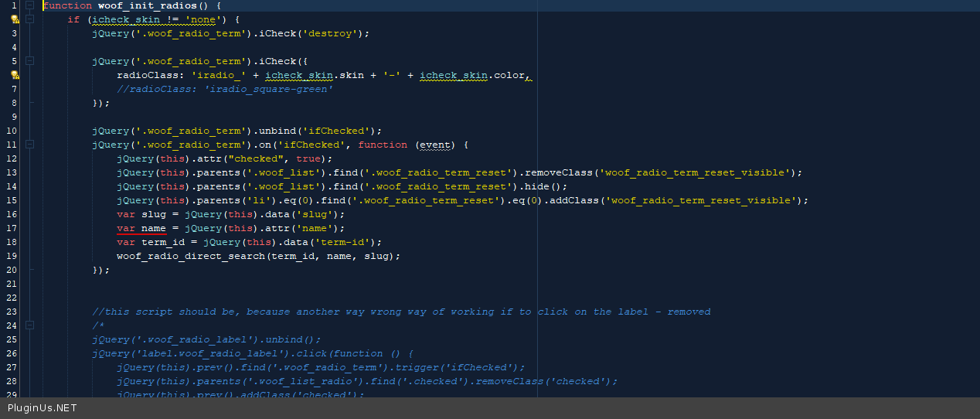This screenshot has height=419, width=980.
Task: Click line number 17 in the gutter
Action: coord(12,228)
